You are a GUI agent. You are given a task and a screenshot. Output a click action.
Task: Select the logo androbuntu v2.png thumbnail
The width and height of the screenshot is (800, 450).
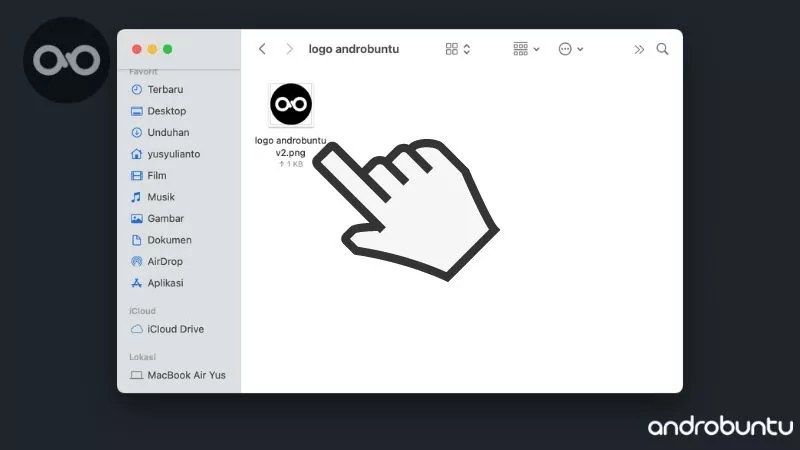point(291,105)
